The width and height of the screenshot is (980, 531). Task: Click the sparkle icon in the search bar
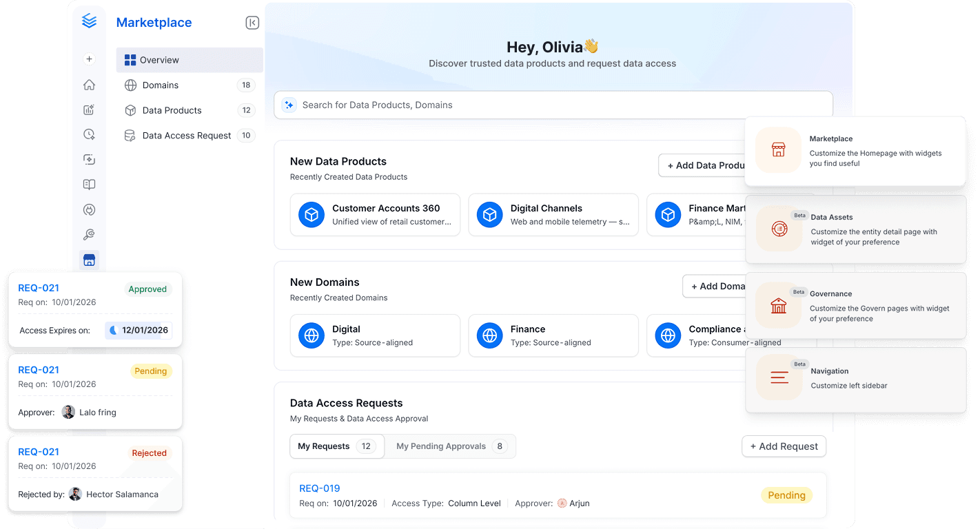[x=289, y=105]
